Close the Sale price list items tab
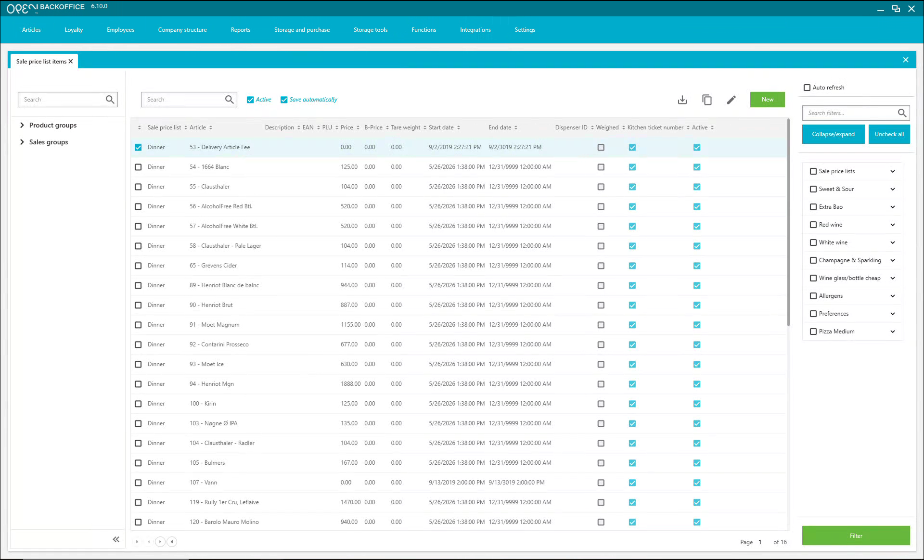 tap(71, 62)
